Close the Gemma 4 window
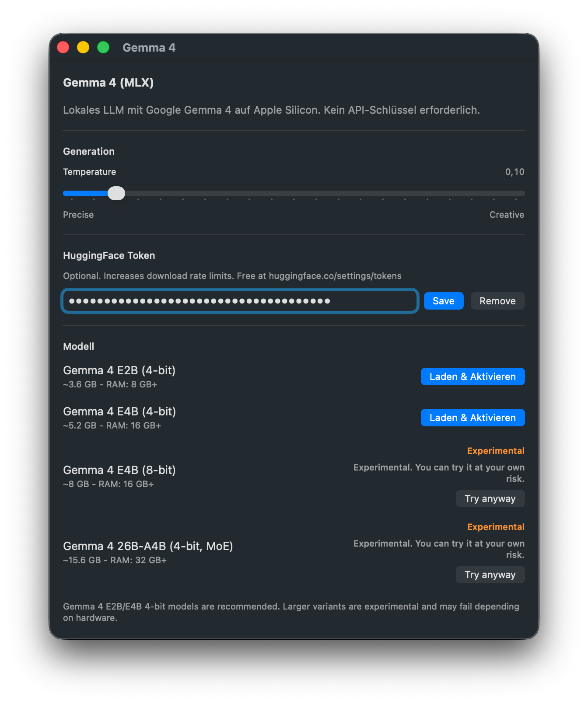Viewport: 588px width, 704px height. tap(63, 47)
